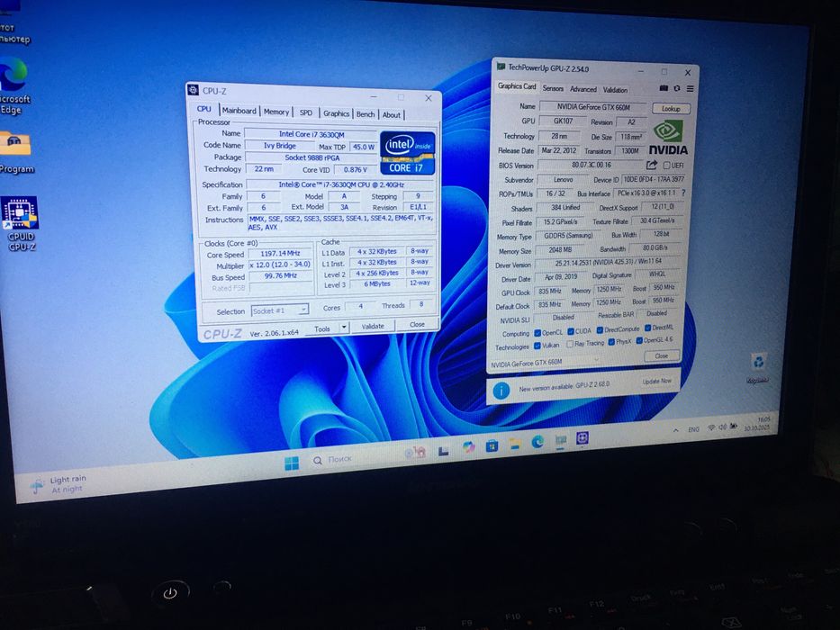Click the Wi-Fi icon in the system tray
Image resolution: width=840 pixels, height=630 pixels.
711,427
